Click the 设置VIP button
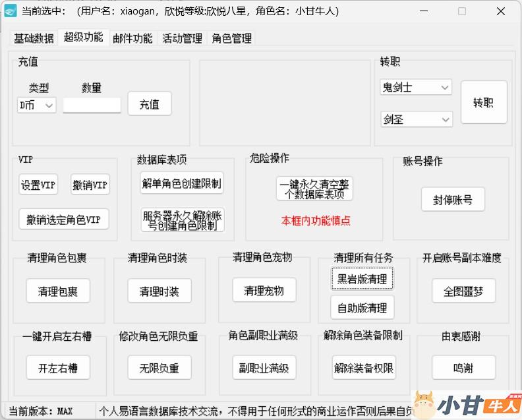This screenshot has height=420, width=522. 38,185
